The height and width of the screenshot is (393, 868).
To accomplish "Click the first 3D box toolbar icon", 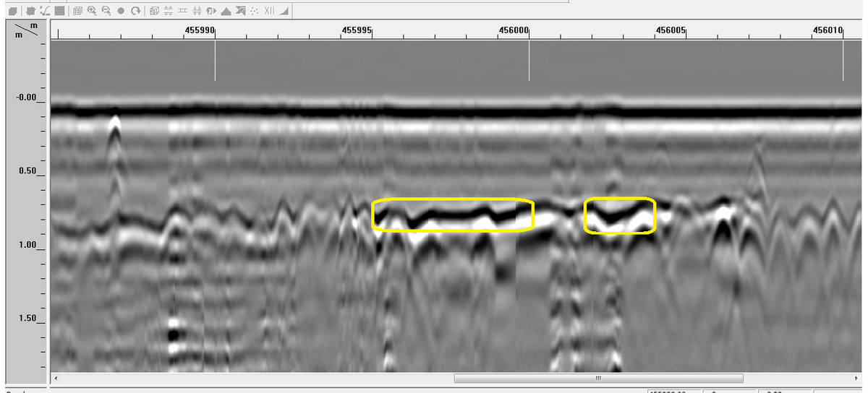I will [12, 12].
